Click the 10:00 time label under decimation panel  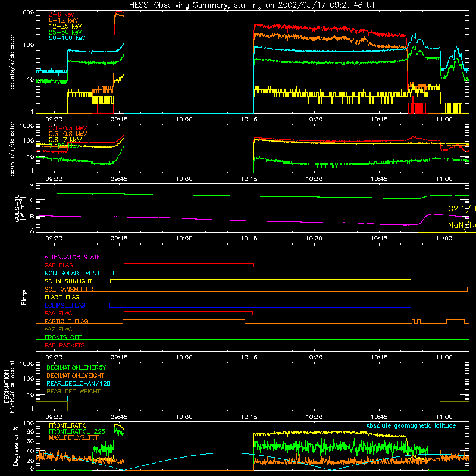[184, 417]
